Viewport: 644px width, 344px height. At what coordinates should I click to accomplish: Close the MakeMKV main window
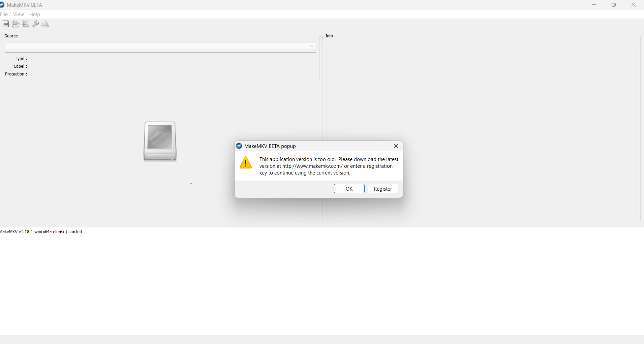click(x=634, y=5)
